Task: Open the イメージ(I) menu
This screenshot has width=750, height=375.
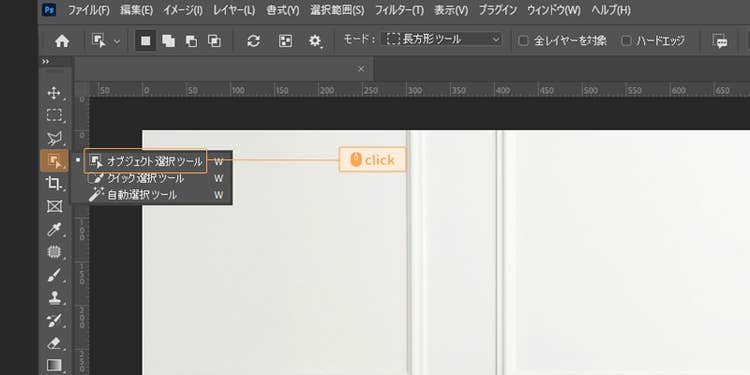Action: coord(183,10)
